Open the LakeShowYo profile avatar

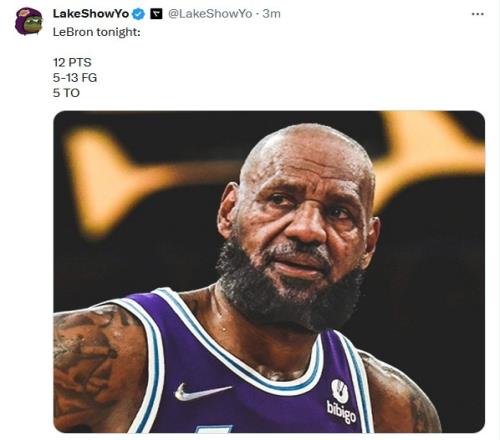click(29, 22)
